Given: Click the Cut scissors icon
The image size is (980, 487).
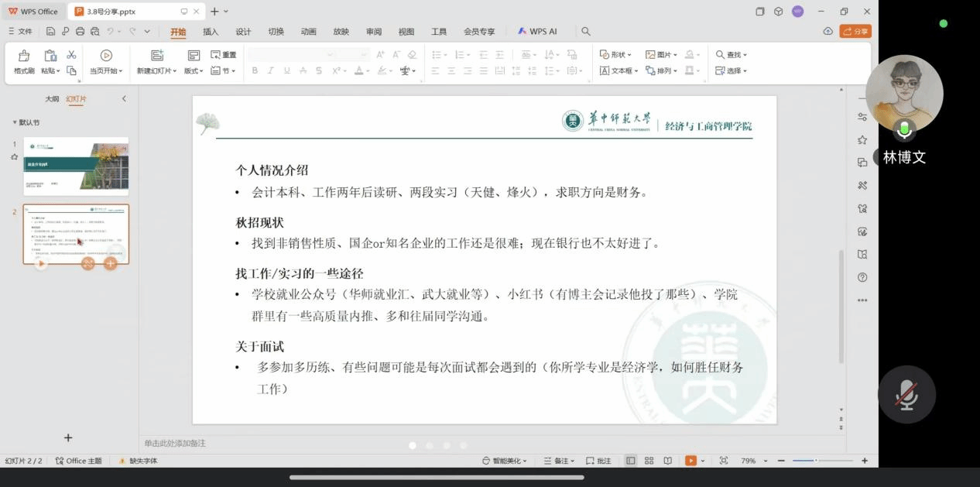Looking at the screenshot, I should click(x=71, y=55).
